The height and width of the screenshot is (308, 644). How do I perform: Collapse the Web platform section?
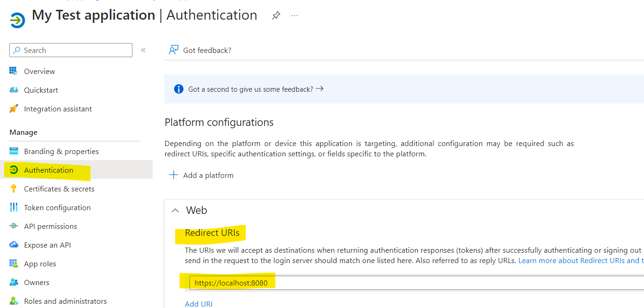pyautogui.click(x=176, y=210)
